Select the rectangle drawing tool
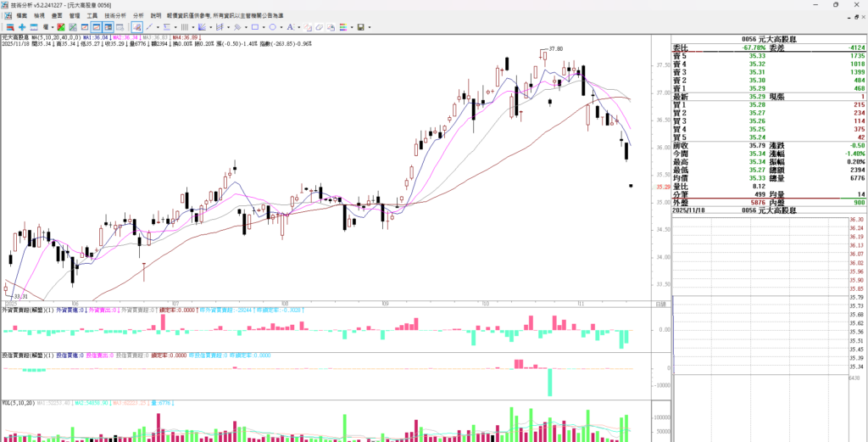868x442 pixels. [254, 27]
